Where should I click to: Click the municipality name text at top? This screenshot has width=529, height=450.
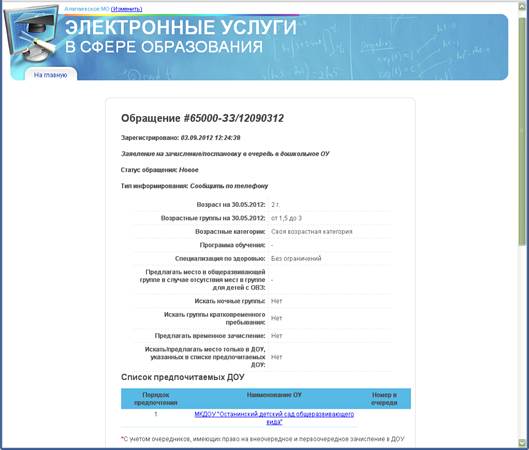click(x=87, y=9)
